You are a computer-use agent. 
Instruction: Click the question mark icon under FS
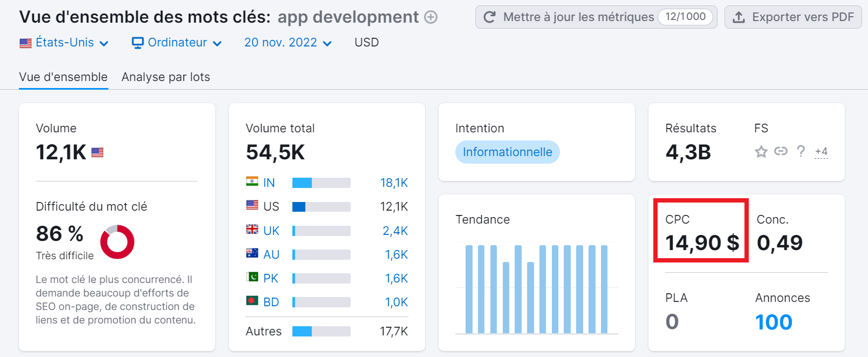(x=801, y=151)
